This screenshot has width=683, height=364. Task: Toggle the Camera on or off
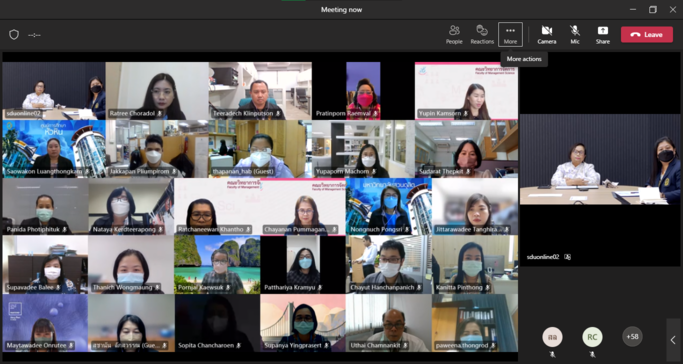(x=547, y=34)
